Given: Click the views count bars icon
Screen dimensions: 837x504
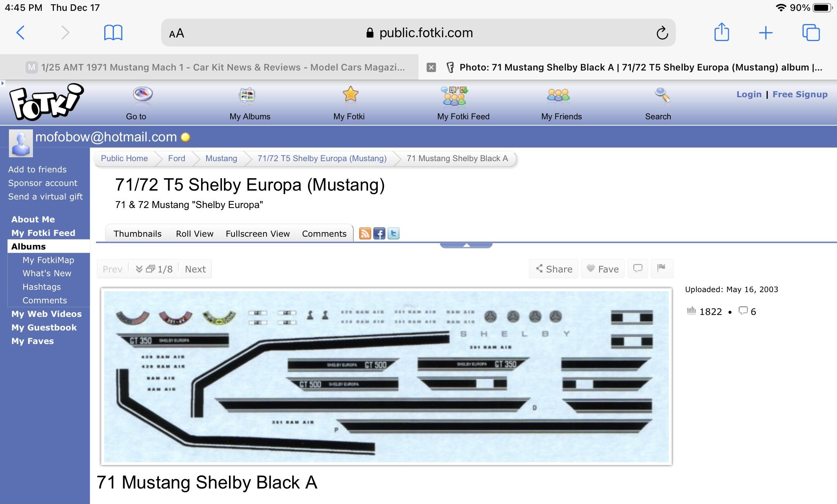Looking at the screenshot, I should pyautogui.click(x=691, y=311).
